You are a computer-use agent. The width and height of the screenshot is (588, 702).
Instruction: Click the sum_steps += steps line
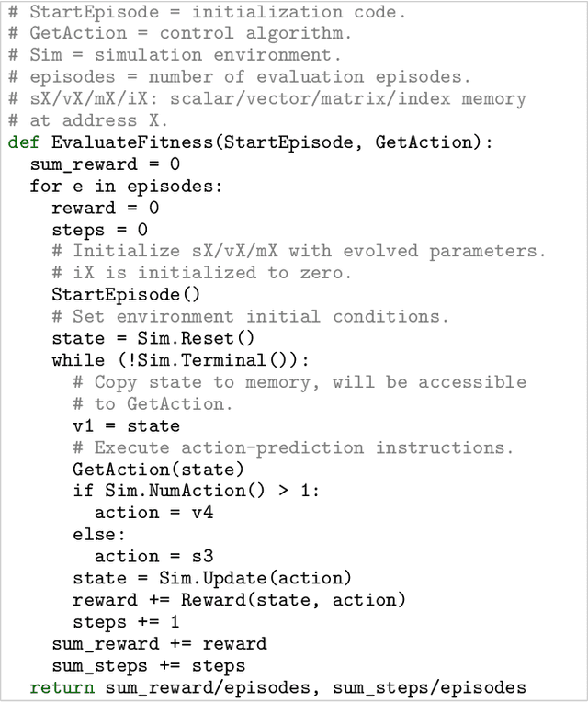pyautogui.click(x=148, y=665)
